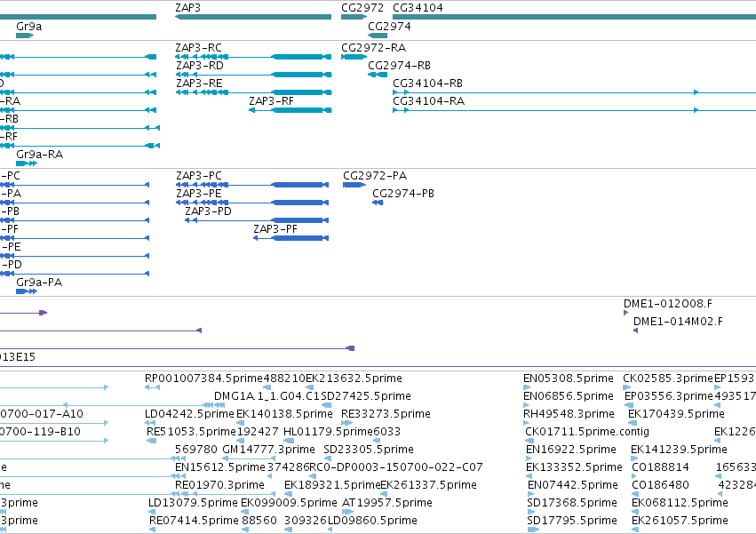The width and height of the screenshot is (756, 534).
Task: Click the ZAP3-PE protein feature
Action: pos(252,203)
